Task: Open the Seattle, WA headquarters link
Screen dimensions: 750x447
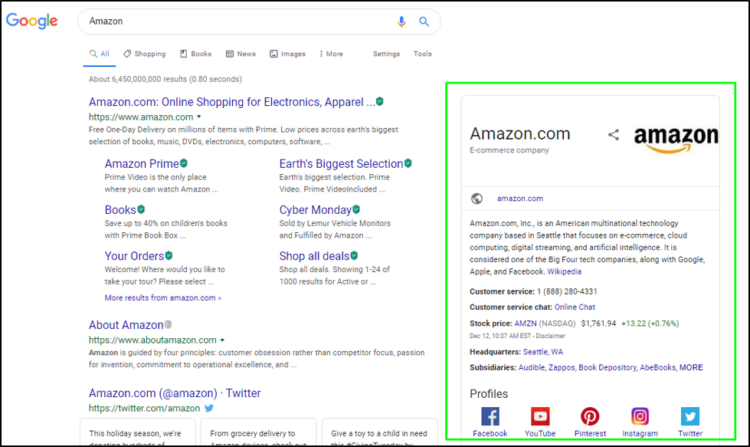Action: [x=543, y=352]
